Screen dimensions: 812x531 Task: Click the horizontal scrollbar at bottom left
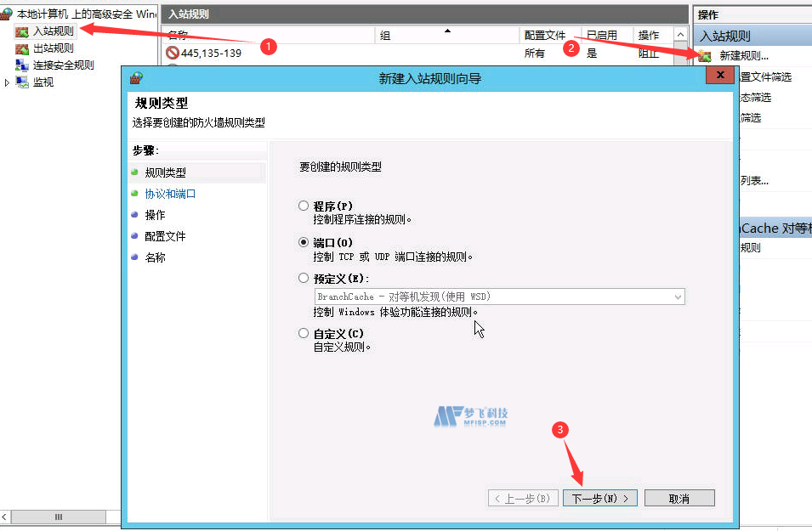tap(58, 517)
